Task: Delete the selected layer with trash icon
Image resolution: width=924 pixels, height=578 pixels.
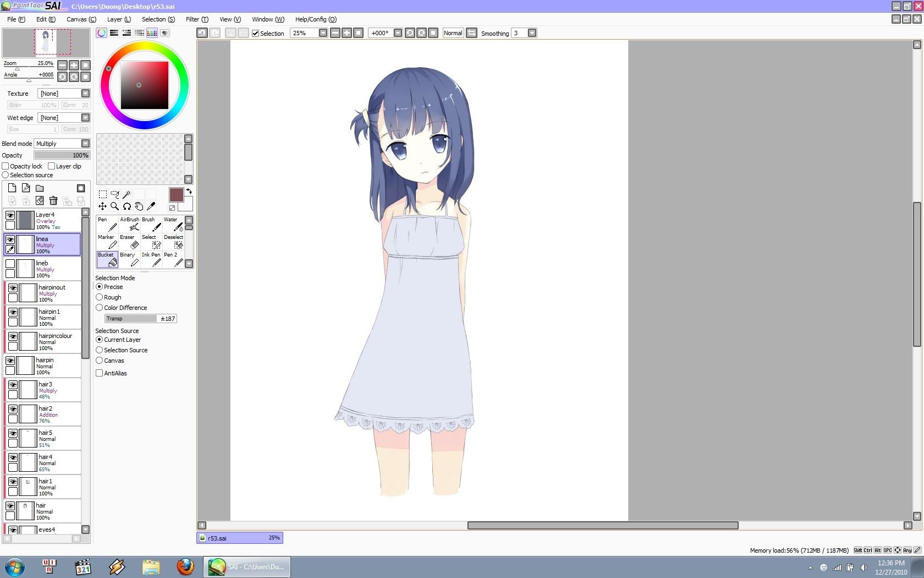Action: coord(53,201)
